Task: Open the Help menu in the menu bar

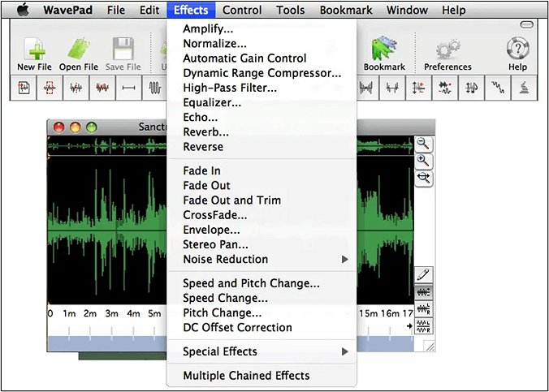Action: (453, 11)
